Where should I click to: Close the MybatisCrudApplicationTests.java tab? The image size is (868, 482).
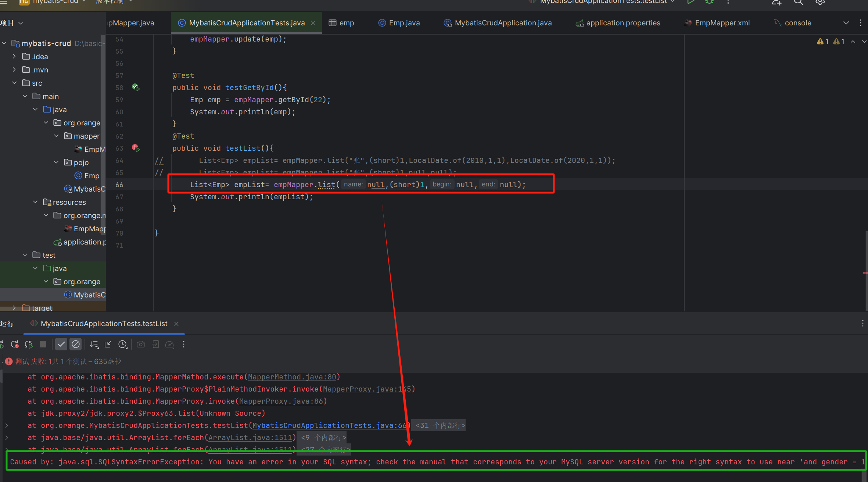[x=313, y=23]
